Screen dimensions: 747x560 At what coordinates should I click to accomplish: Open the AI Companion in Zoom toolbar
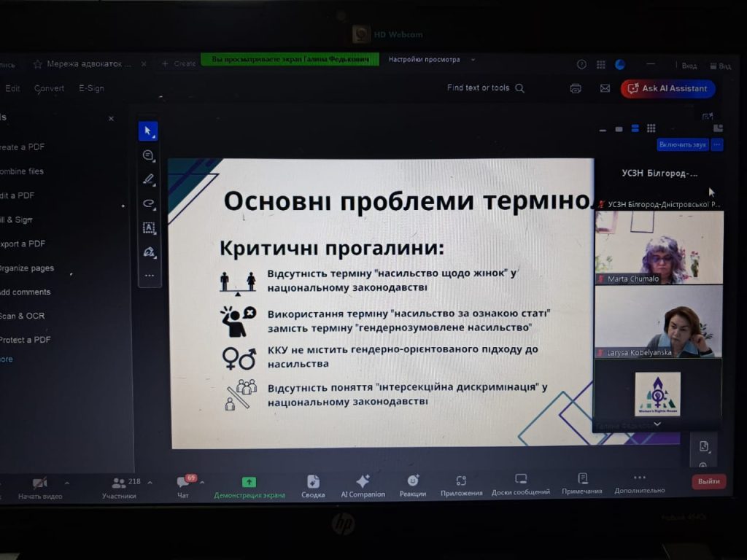363,486
